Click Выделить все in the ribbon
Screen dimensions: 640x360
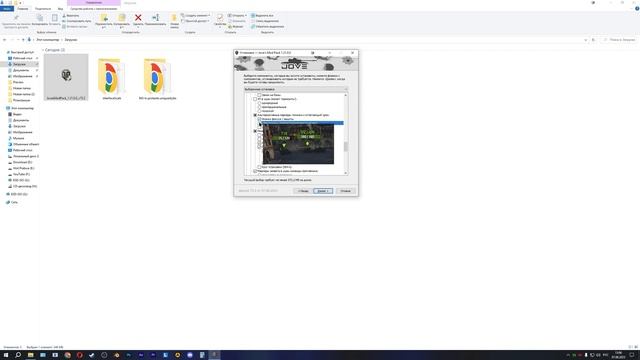[x=262, y=16]
